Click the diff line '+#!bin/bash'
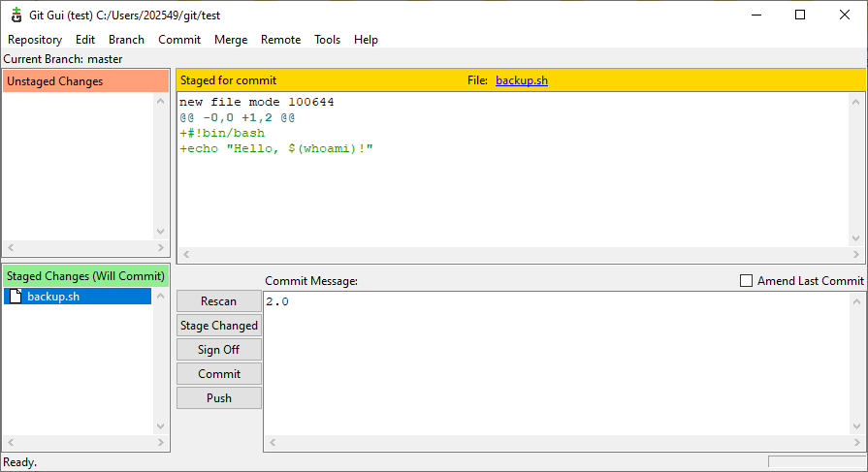868x472 pixels. [x=222, y=133]
